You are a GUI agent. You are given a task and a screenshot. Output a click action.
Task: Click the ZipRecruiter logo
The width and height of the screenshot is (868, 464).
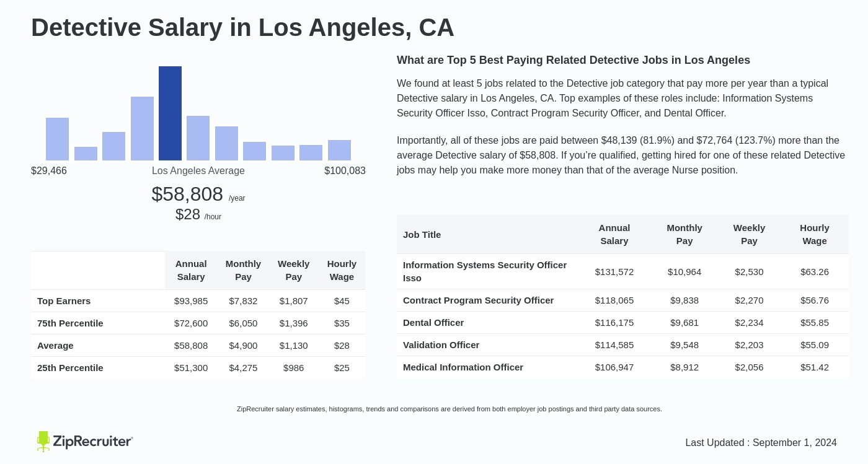click(85, 441)
